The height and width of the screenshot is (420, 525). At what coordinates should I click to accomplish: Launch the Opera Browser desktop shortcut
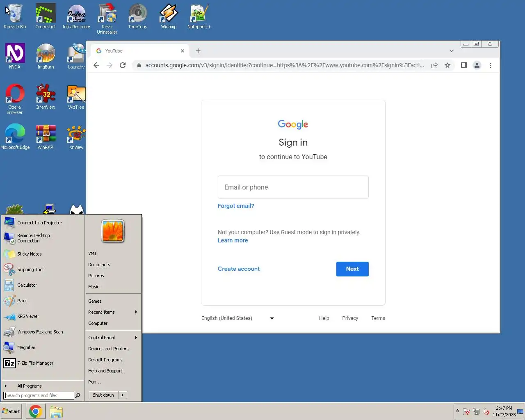tap(15, 99)
